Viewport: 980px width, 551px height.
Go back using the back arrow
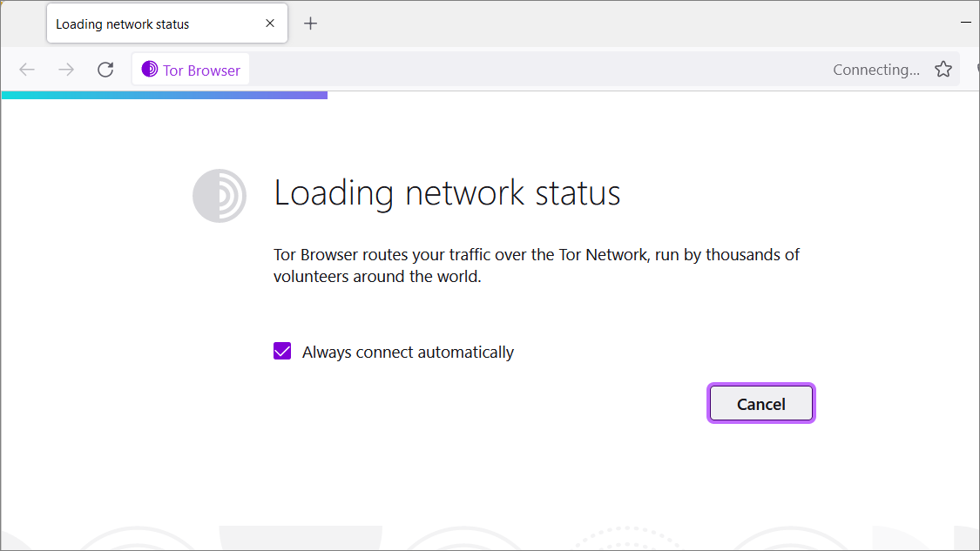(x=27, y=70)
